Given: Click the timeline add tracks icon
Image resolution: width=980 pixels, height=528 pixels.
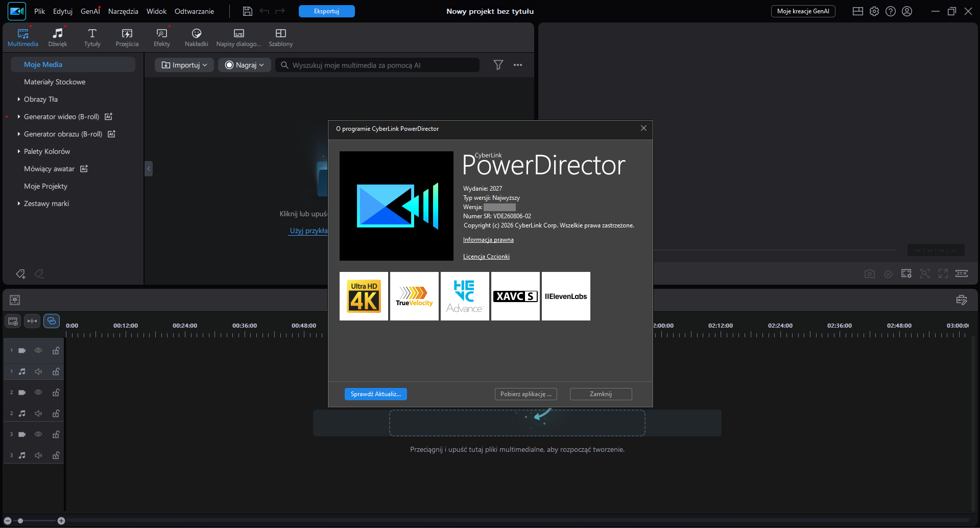Looking at the screenshot, I should 13,321.
